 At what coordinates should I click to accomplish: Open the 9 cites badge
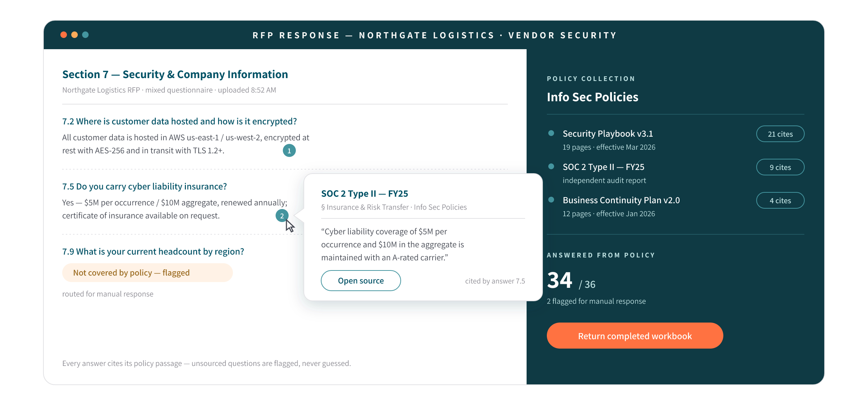point(780,167)
